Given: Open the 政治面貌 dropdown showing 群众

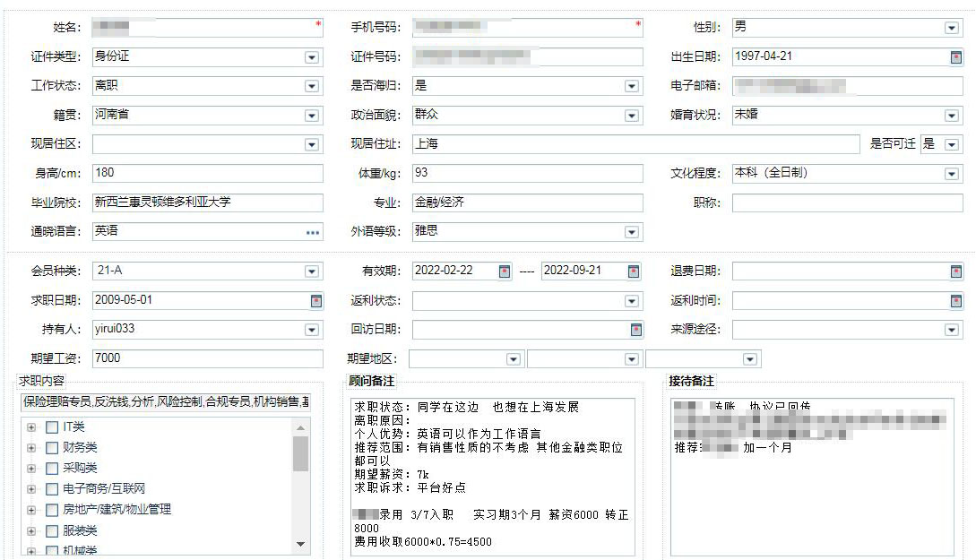Looking at the screenshot, I should 631,116.
